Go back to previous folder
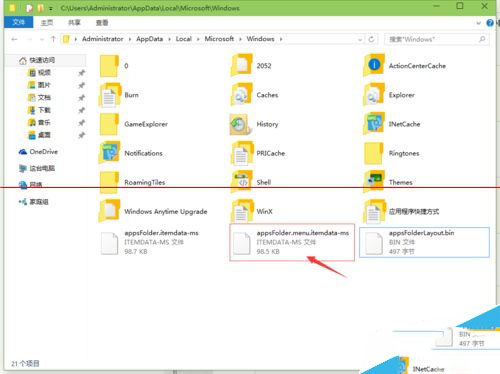Screen dimensions: 500x374 pos(14,39)
